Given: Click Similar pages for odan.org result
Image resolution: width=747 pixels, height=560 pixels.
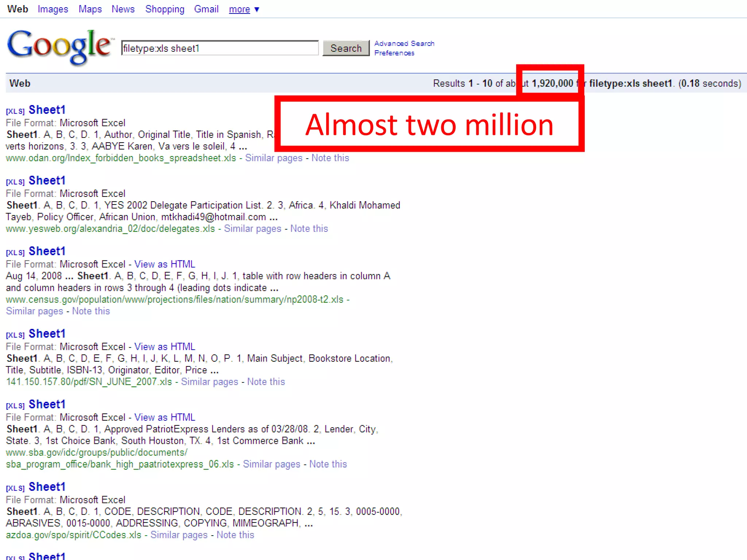Looking at the screenshot, I should click(x=274, y=158).
